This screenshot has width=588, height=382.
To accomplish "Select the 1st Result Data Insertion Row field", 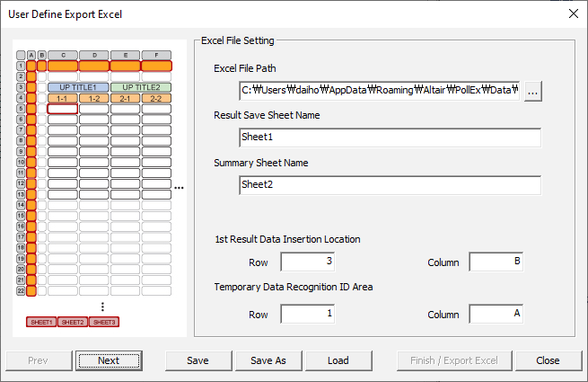I will coord(307,262).
